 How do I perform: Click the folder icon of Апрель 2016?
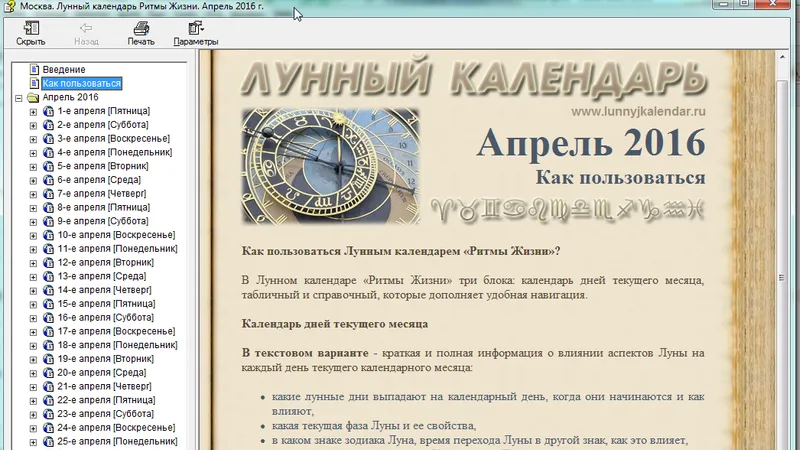click(33, 97)
